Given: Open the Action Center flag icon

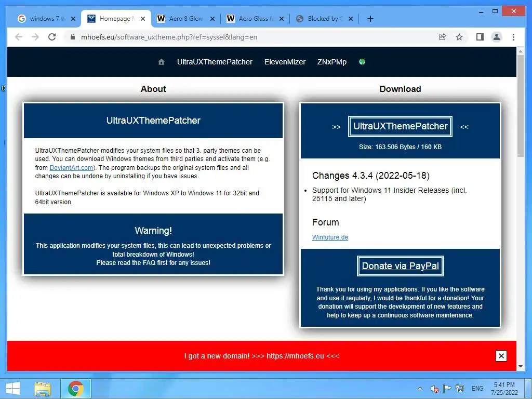Looking at the screenshot, I should pos(447,389).
